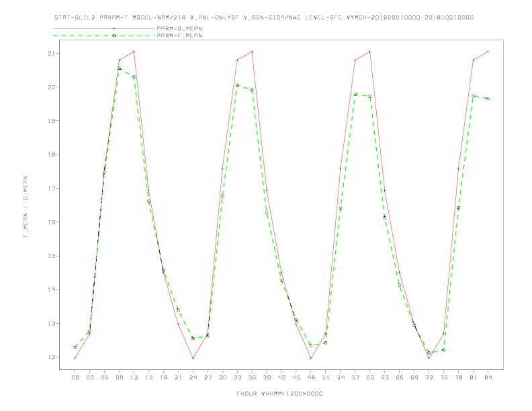The width and height of the screenshot is (532, 411).
Task: Click x-axis forecast hour label 51
Action: (x=326, y=377)
